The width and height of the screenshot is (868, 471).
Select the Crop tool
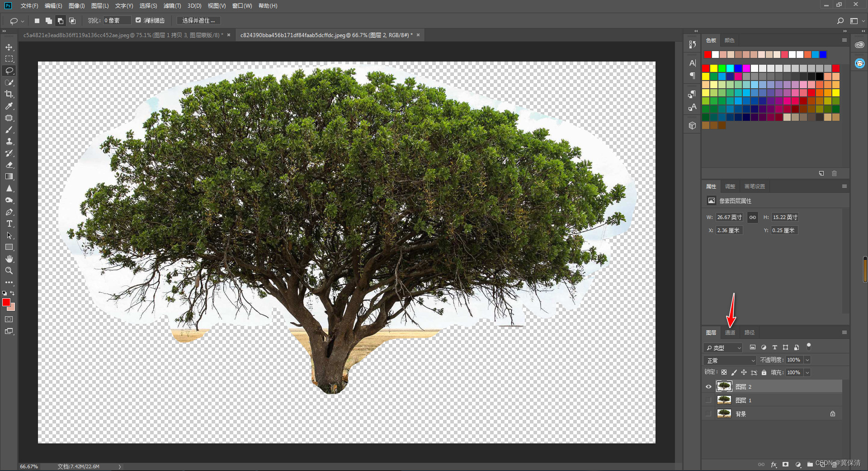click(9, 94)
